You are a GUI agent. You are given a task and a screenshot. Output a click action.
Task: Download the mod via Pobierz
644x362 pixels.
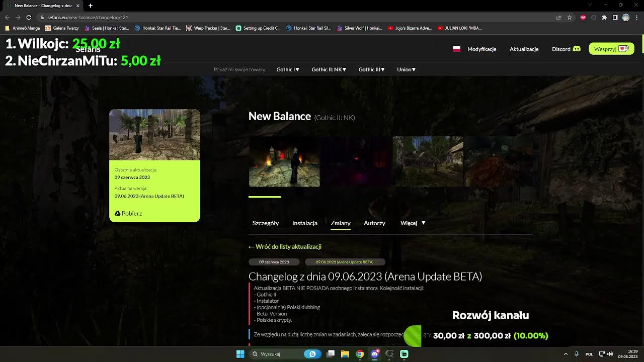pyautogui.click(x=128, y=214)
